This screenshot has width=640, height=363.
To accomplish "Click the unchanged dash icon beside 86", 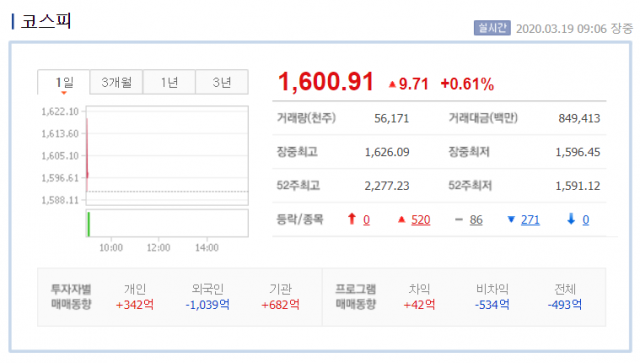I will [x=459, y=220].
